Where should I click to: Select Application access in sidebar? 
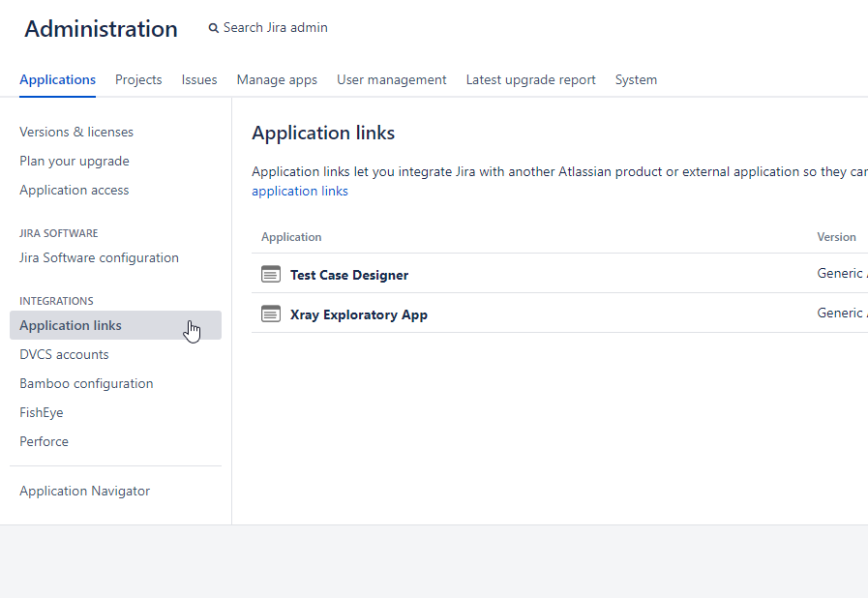tap(75, 190)
